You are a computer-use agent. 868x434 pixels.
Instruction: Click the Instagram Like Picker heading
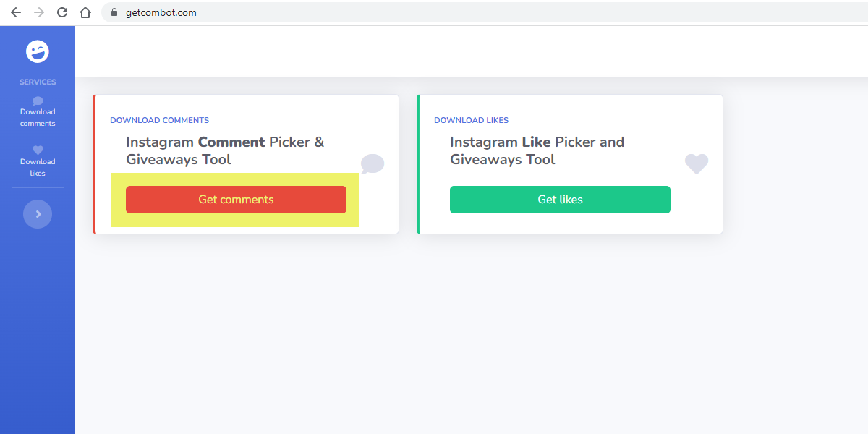[x=537, y=150]
